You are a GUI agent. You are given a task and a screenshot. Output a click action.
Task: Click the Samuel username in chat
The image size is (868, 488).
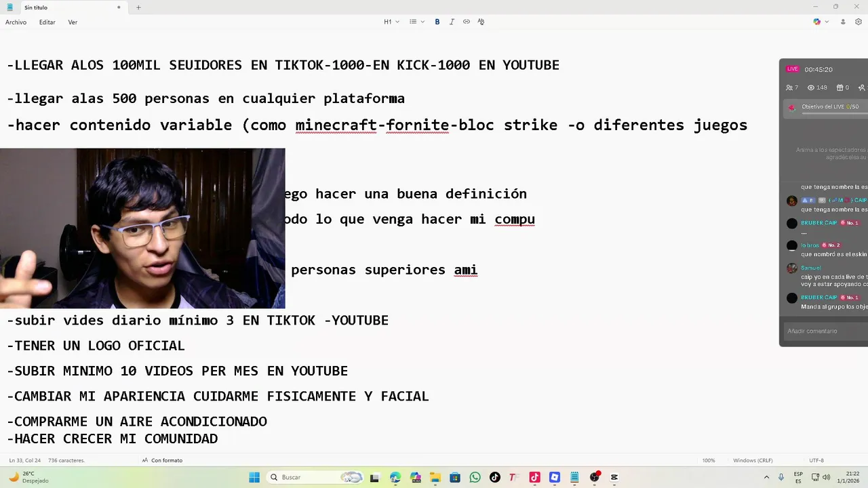point(810,268)
